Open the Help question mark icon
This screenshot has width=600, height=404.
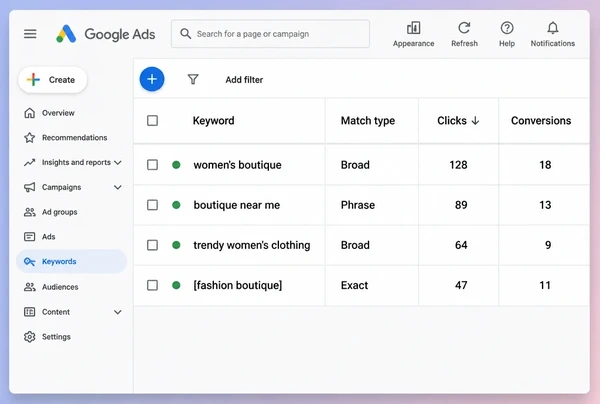pyautogui.click(x=507, y=28)
